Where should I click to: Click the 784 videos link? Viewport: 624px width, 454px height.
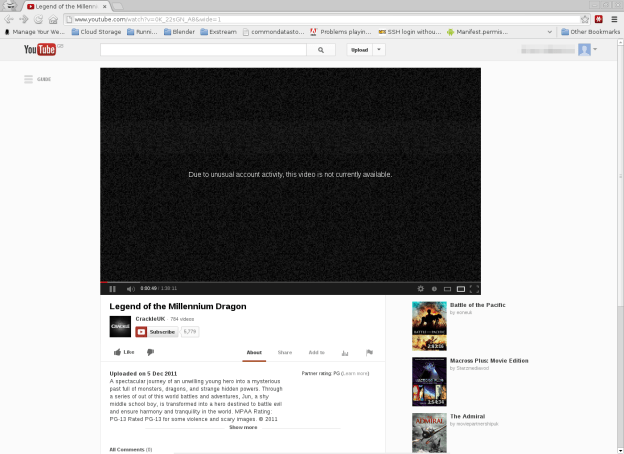(x=182, y=319)
